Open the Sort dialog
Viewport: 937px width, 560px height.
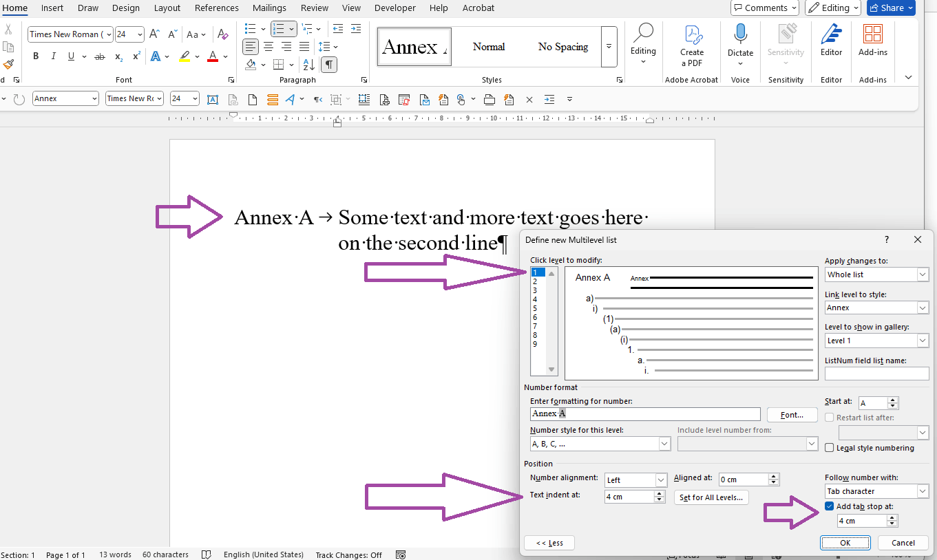(308, 64)
